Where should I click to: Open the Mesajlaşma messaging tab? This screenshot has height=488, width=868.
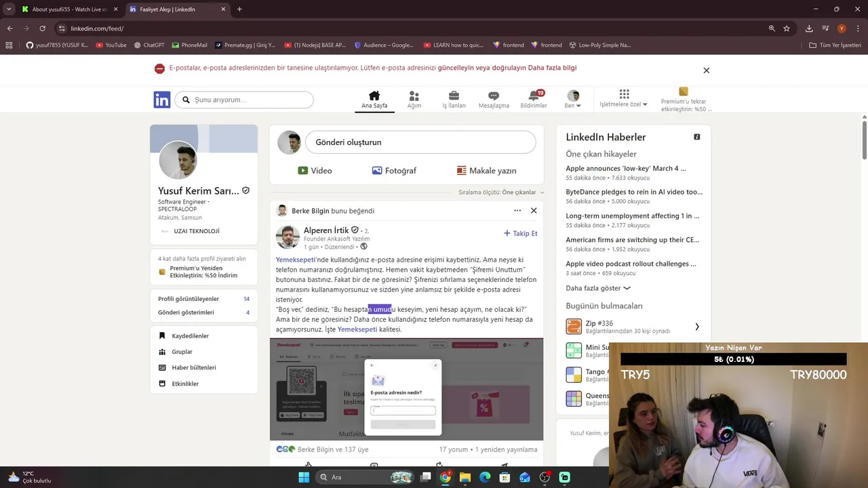pos(494,100)
